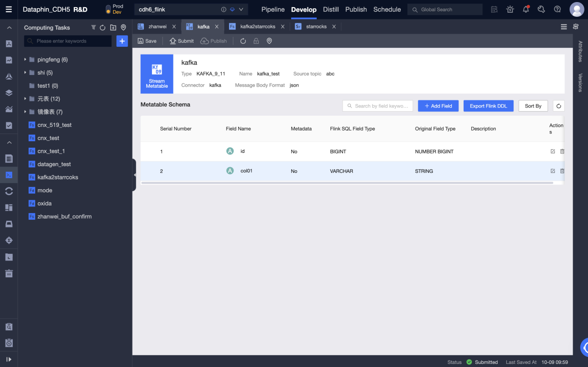The image size is (588, 367).
Task: Click the lock icon in the editor toolbar
Action: pyautogui.click(x=257, y=41)
